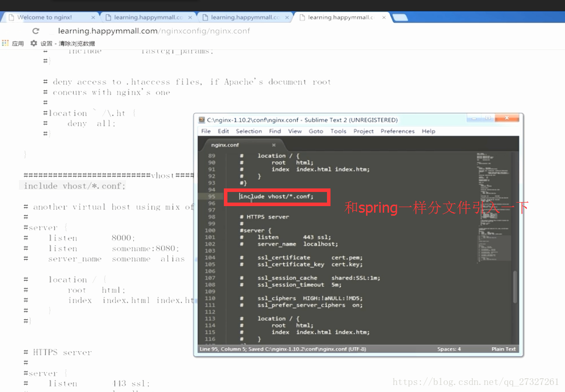Open the Project menu
The image size is (565, 392).
tap(363, 131)
